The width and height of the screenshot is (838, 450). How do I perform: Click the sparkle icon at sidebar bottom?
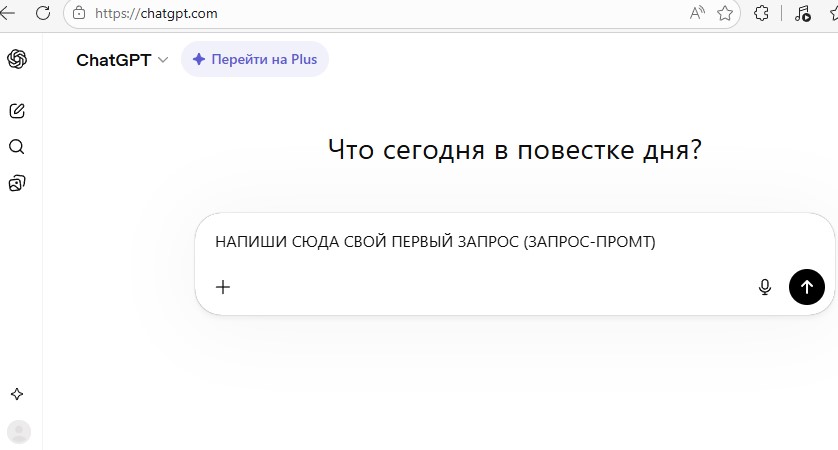(17, 394)
